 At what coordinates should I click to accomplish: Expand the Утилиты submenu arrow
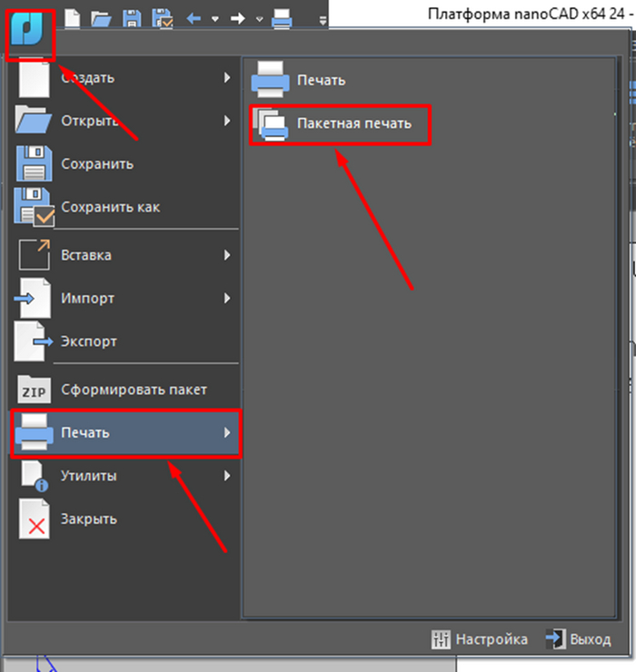point(227,476)
